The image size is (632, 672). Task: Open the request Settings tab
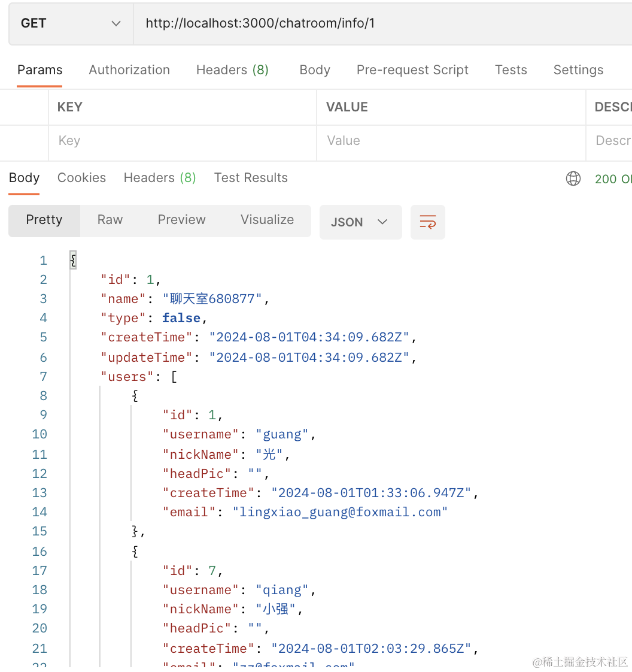coord(578,70)
